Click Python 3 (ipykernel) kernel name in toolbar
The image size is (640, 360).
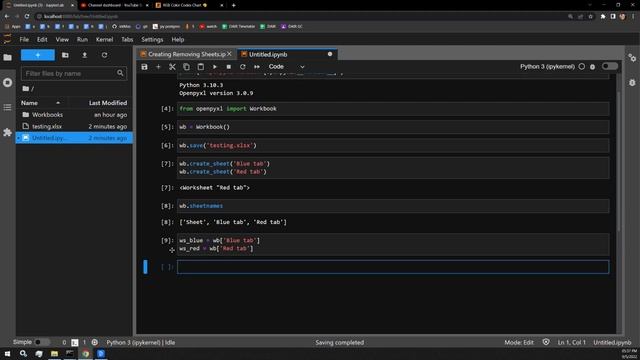click(x=547, y=67)
